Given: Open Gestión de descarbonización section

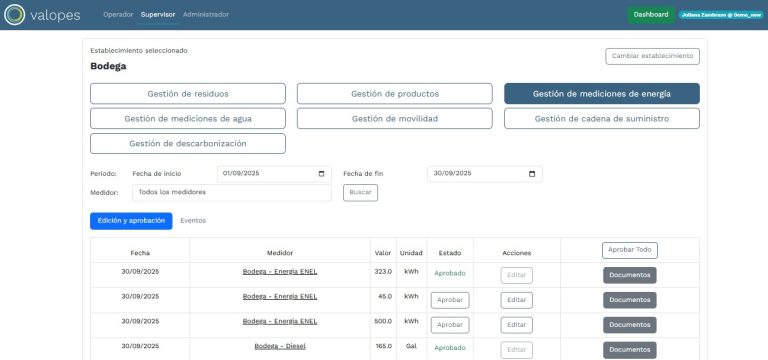Looking at the screenshot, I should [188, 144].
